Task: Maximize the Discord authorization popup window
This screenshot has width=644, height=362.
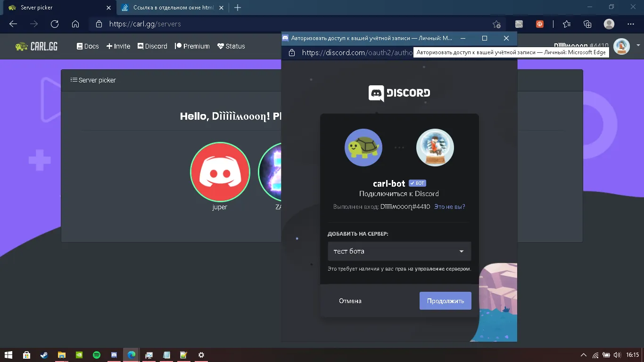Action: pos(485,38)
